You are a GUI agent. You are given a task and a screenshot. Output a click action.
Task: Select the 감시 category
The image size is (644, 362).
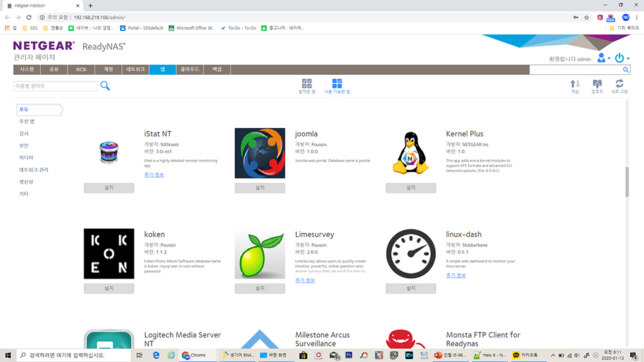[x=24, y=133]
